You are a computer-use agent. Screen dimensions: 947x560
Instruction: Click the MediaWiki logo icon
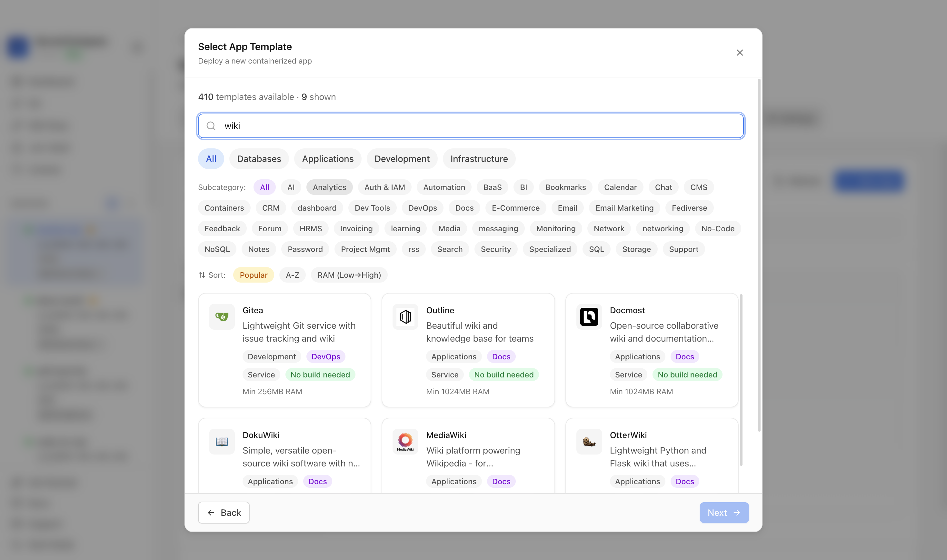coord(405,441)
